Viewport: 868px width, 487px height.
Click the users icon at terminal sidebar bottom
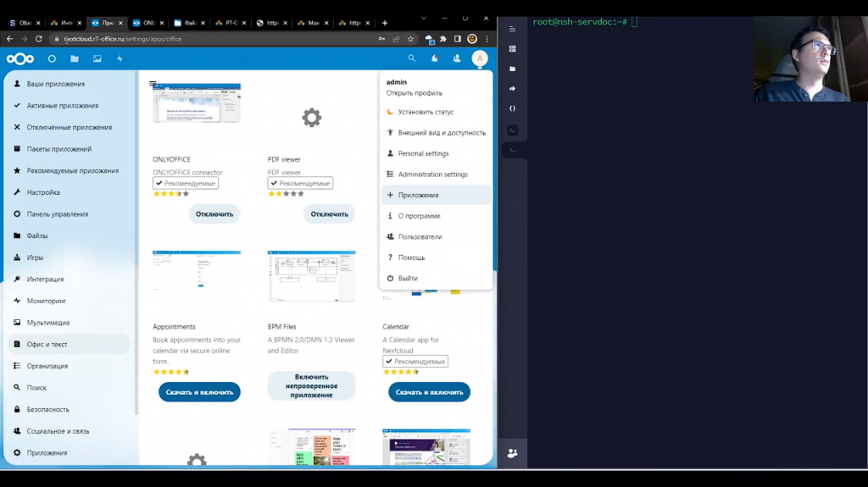[512, 453]
